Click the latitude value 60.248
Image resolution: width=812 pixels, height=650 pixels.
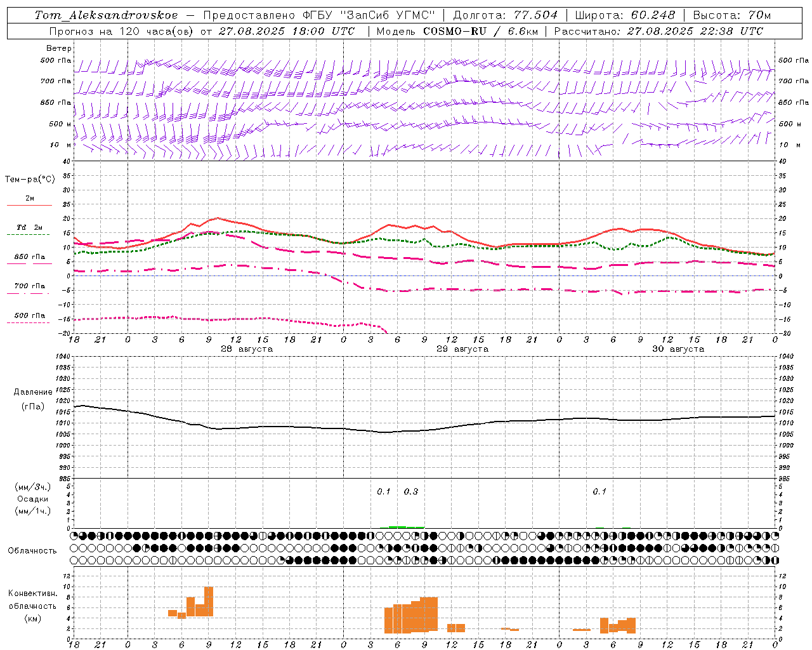click(653, 15)
